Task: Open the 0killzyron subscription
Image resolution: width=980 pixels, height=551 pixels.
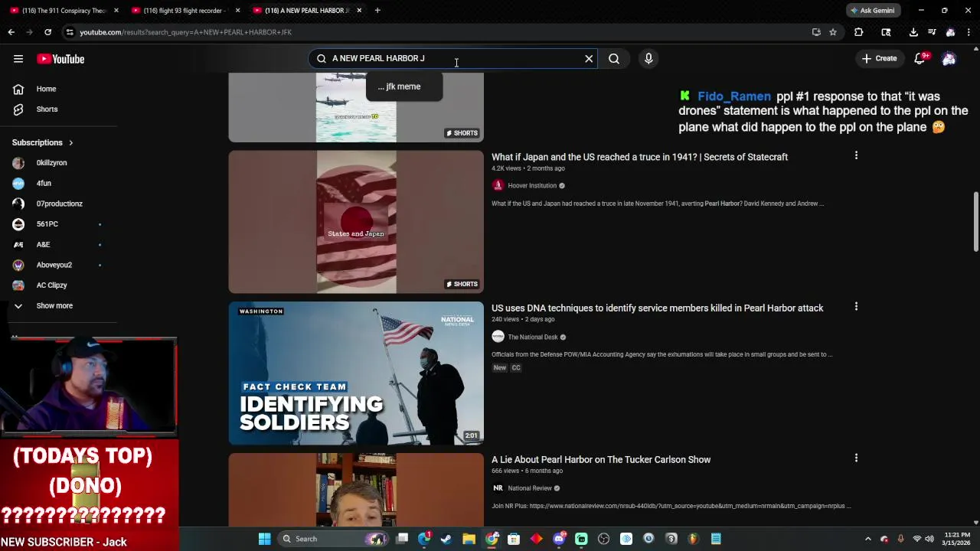Action: [x=51, y=162]
